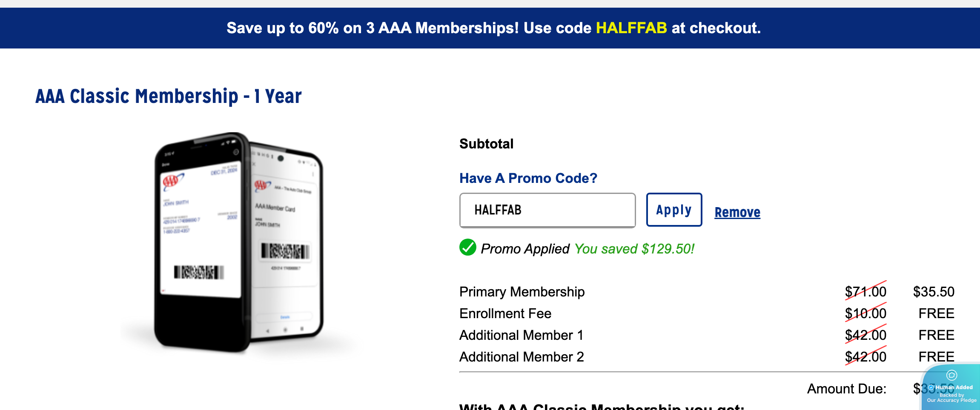Apply the entered promo code
980x410 pixels.
[674, 210]
